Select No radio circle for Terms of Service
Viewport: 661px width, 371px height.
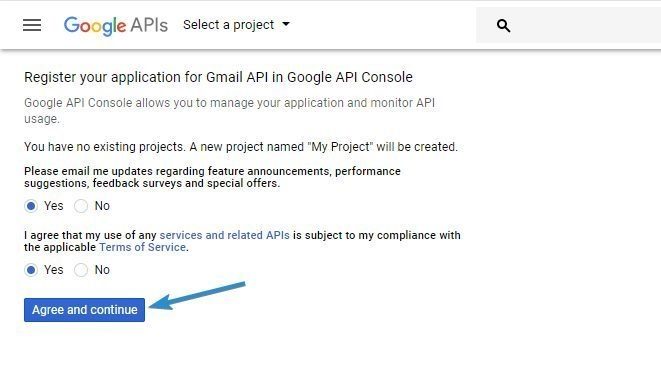pyautogui.click(x=81, y=270)
